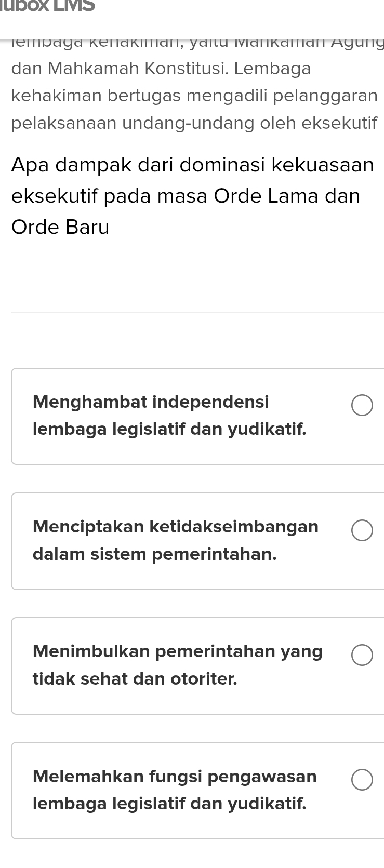384x868 pixels.
Task: Click the answer text "Menciptakan ketidakseimbangan"
Action: [176, 526]
